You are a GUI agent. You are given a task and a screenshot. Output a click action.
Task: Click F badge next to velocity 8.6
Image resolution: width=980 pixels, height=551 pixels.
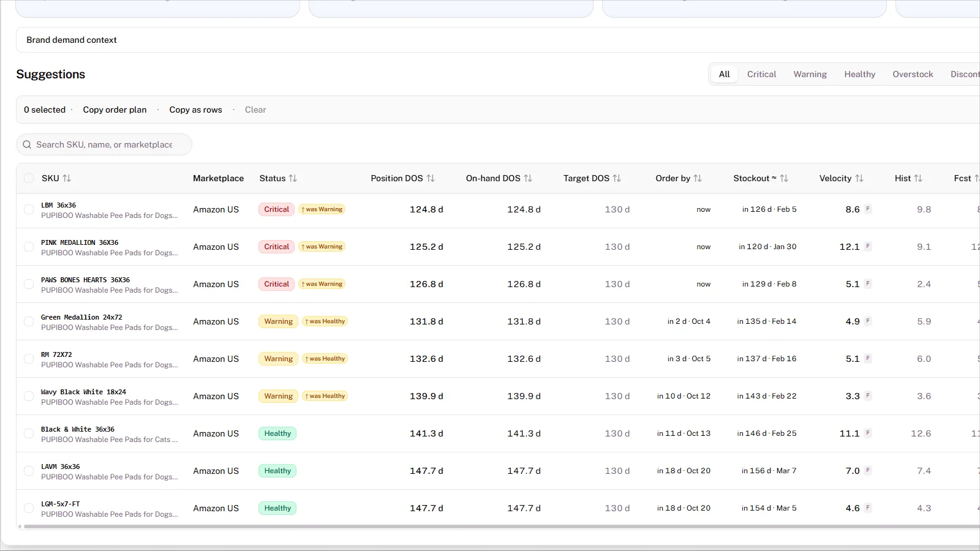[868, 209]
